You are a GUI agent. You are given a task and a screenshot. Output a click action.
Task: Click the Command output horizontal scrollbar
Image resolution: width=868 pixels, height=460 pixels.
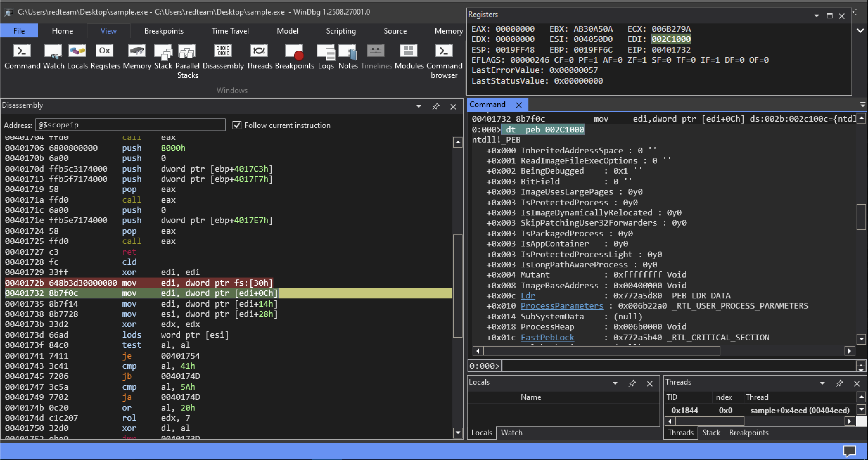coord(602,351)
